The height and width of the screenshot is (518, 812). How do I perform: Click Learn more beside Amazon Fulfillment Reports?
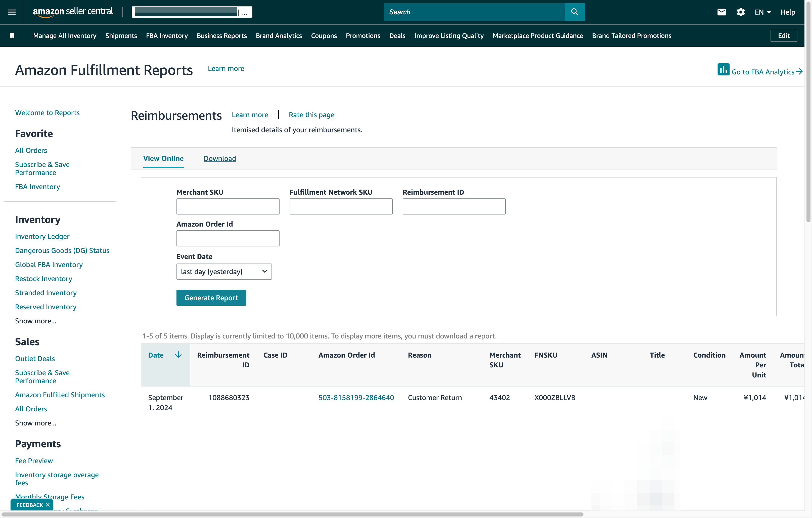pyautogui.click(x=226, y=68)
